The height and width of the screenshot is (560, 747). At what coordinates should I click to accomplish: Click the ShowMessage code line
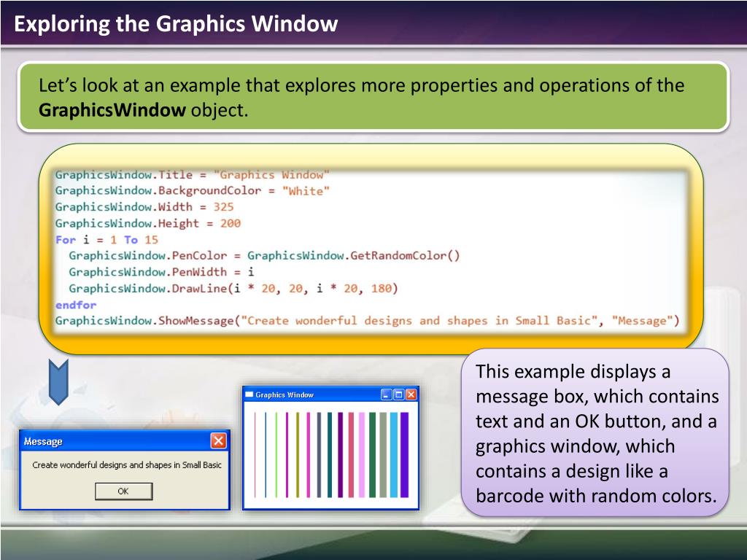tap(368, 321)
